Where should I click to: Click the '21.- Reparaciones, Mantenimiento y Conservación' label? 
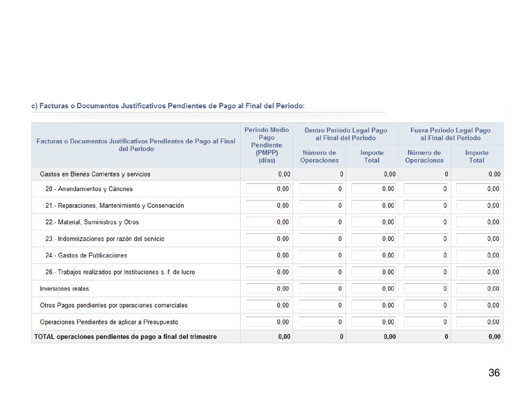115,205
